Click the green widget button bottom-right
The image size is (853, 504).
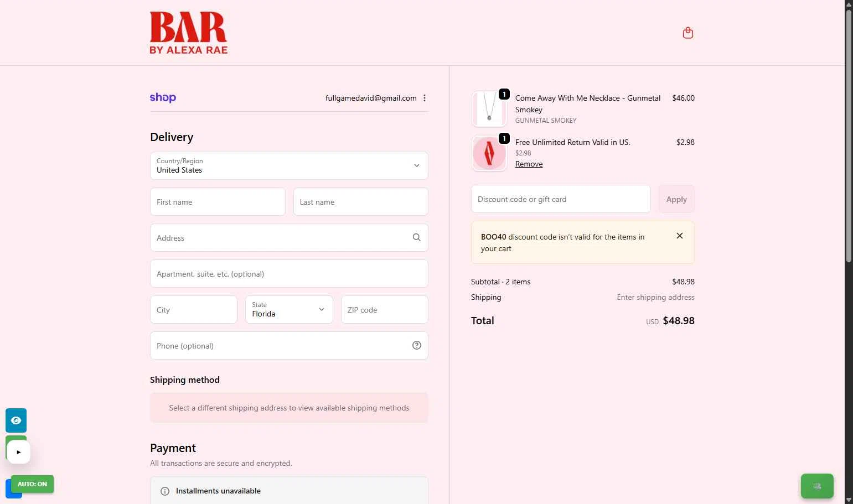(x=817, y=486)
